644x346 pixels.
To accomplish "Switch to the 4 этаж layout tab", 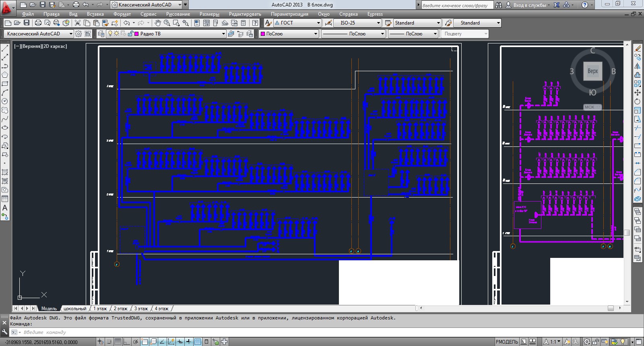I will pyautogui.click(x=161, y=309).
